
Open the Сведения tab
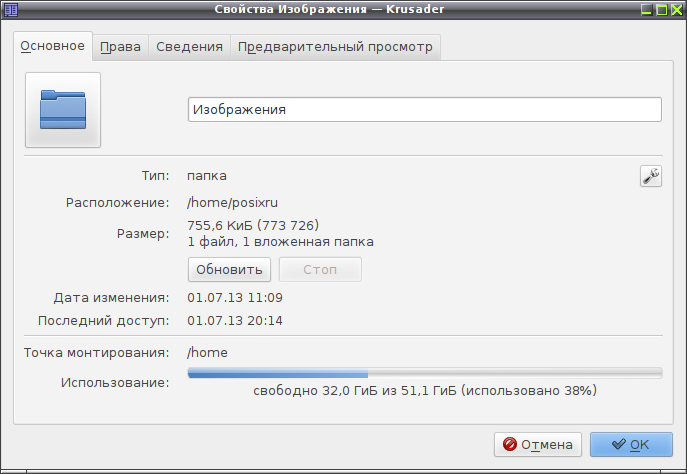pyautogui.click(x=189, y=47)
